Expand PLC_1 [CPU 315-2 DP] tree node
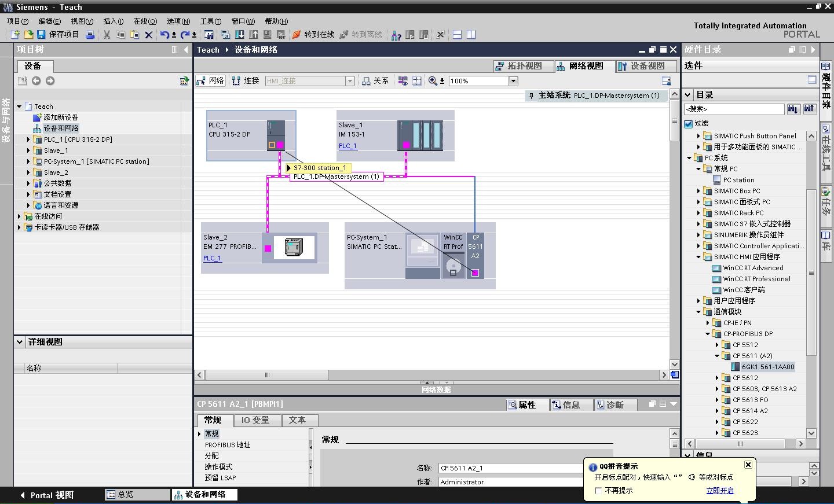The image size is (834, 504). (28, 139)
